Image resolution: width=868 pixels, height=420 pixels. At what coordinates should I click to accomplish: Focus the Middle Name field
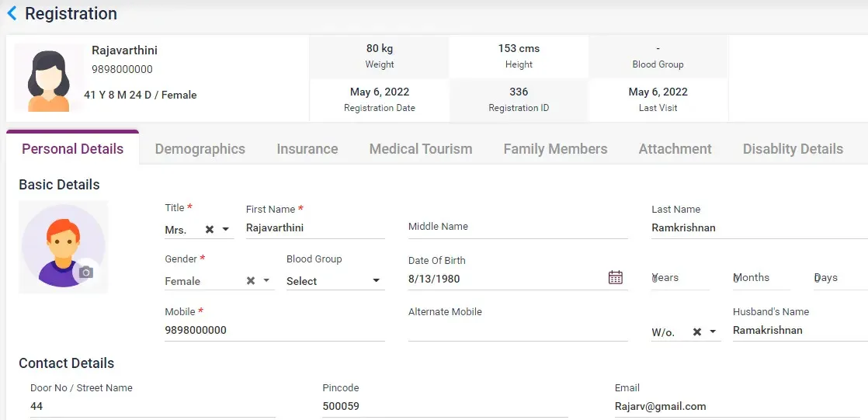517,227
